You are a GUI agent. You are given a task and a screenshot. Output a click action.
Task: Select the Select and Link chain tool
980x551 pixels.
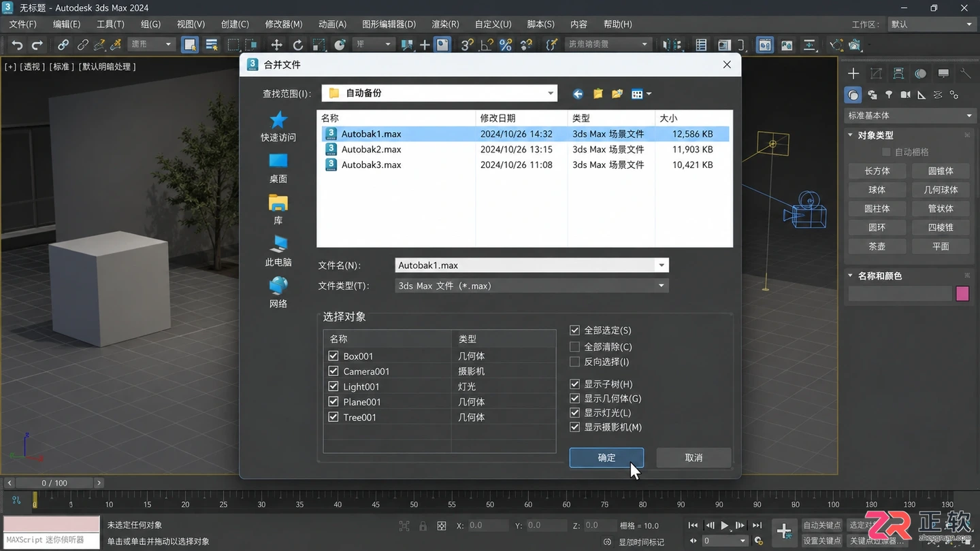(63, 45)
